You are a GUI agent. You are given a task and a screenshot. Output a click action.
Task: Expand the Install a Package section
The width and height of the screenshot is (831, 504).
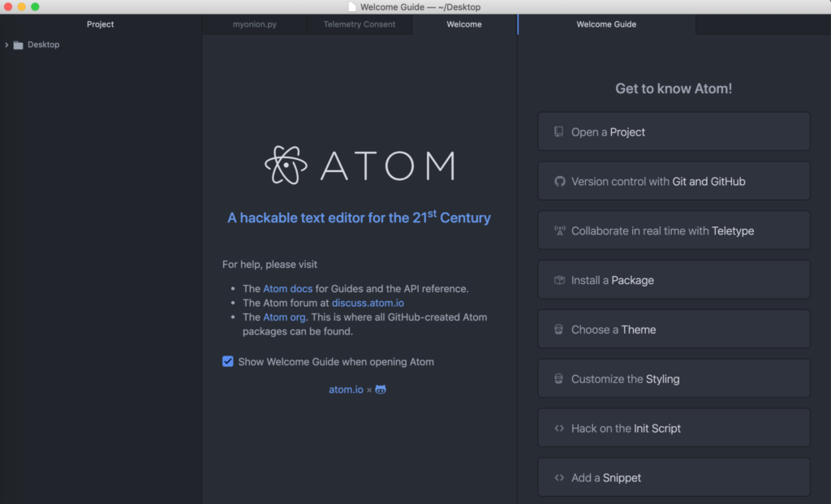[x=674, y=280]
